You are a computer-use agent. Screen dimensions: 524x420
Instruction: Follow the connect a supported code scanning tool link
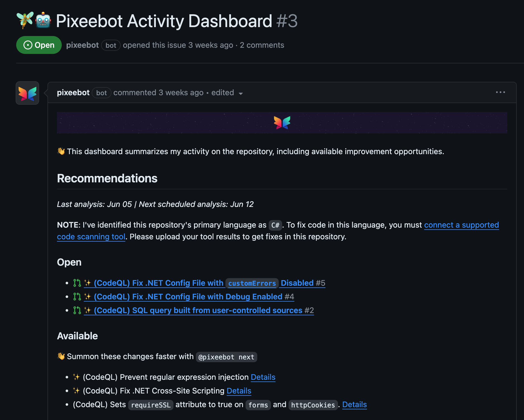tap(461, 225)
